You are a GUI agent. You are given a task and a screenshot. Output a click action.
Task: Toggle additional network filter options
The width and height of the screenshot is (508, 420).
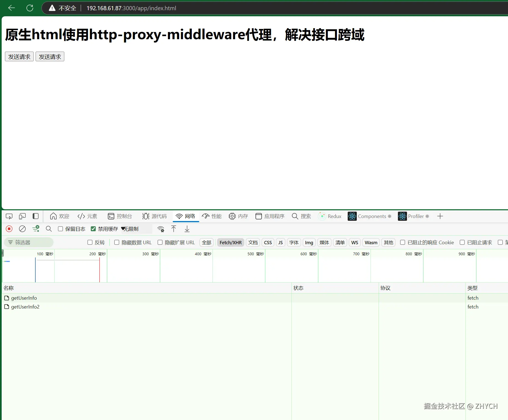(x=36, y=229)
